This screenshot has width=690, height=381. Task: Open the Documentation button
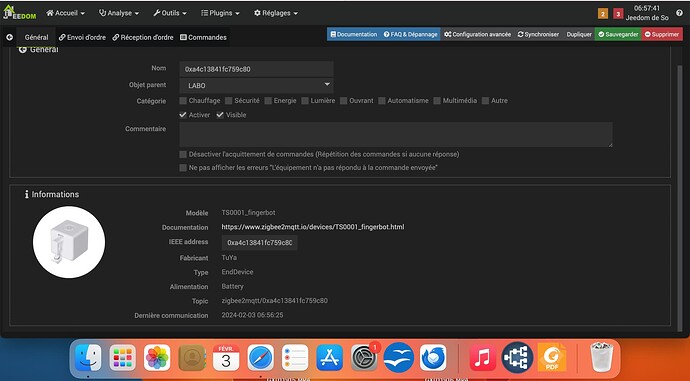tap(353, 34)
